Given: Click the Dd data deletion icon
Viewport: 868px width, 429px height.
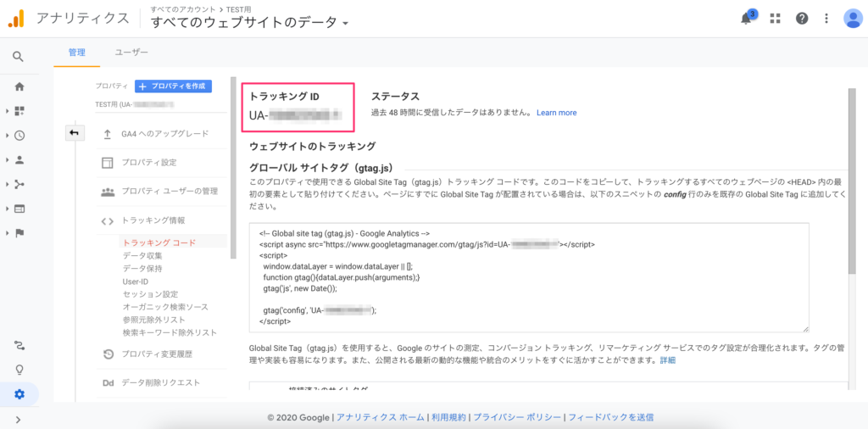Looking at the screenshot, I should [x=108, y=383].
